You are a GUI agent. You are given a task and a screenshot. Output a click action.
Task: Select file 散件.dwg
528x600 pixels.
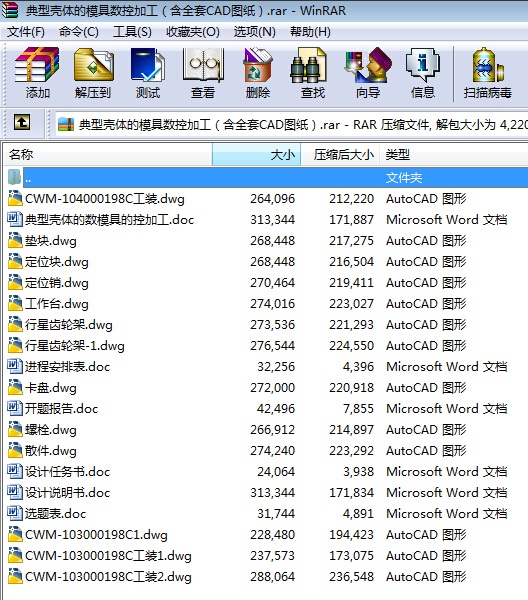51,451
